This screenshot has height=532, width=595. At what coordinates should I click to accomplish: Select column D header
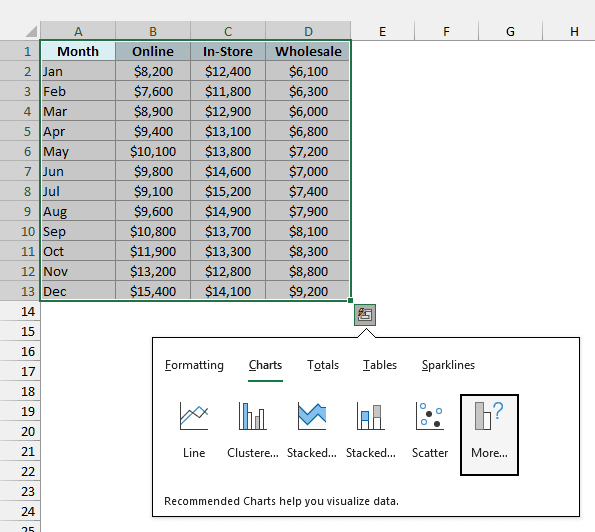(308, 31)
